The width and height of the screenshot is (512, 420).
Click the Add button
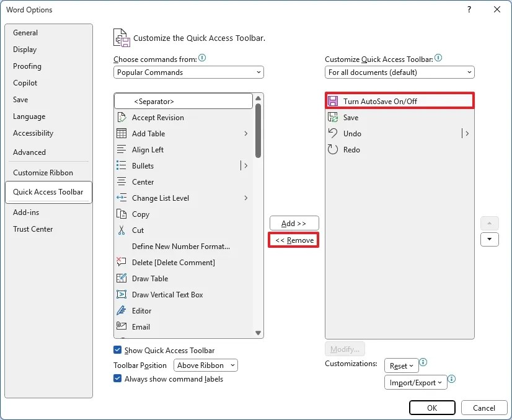293,222
